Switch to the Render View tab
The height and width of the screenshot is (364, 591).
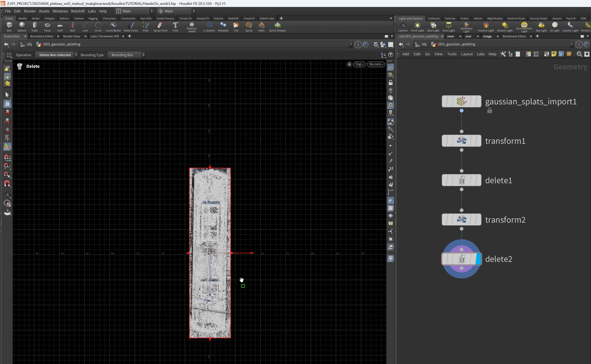click(71, 36)
